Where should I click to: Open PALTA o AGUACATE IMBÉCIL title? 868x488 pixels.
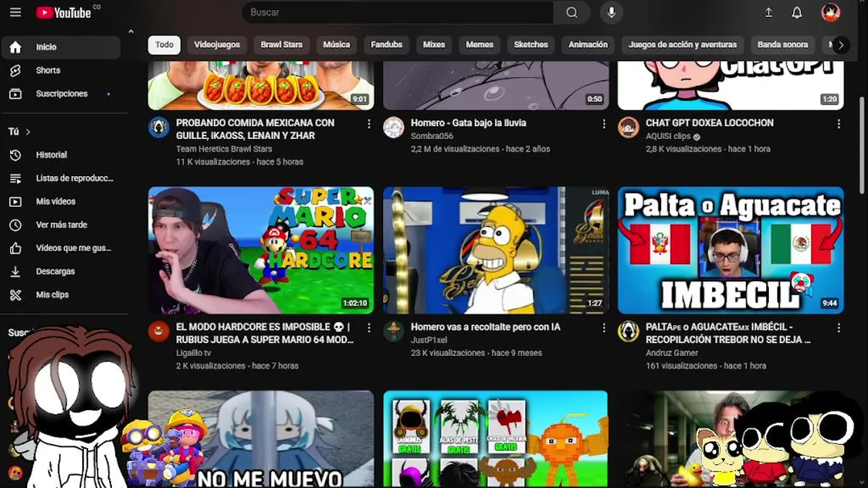[728, 333]
